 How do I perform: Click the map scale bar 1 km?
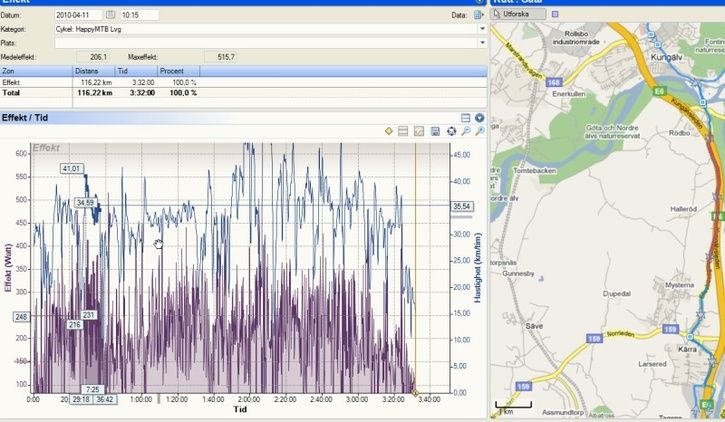click(x=513, y=407)
